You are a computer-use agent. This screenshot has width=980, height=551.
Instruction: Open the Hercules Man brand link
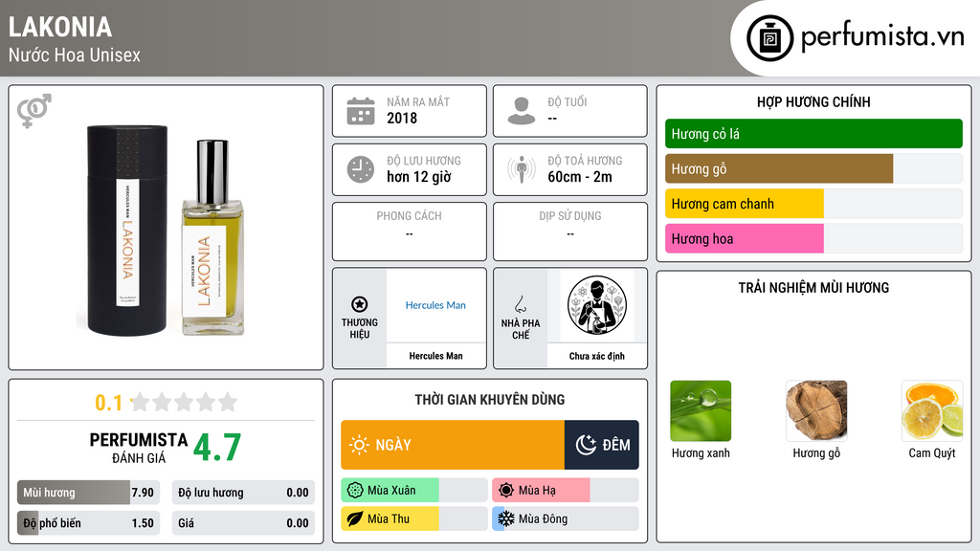click(435, 305)
